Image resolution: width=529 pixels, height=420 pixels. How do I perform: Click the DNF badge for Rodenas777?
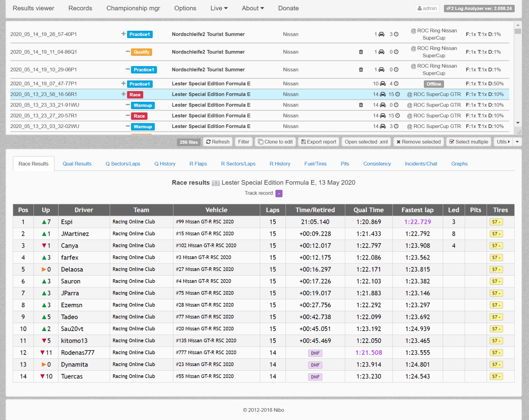tap(315, 353)
